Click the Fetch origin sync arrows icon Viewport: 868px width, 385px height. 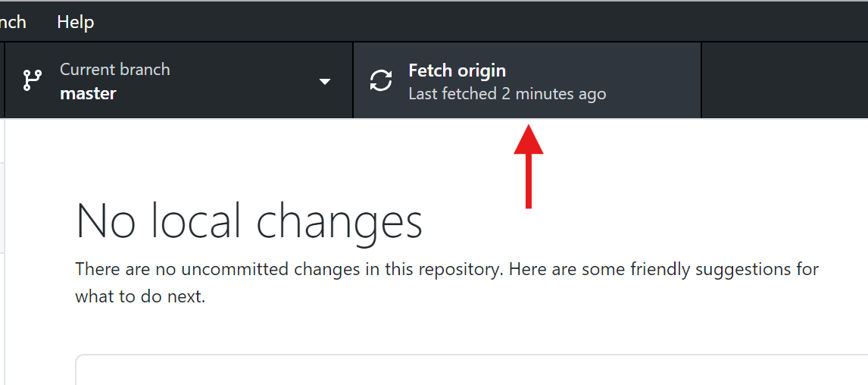(x=381, y=81)
